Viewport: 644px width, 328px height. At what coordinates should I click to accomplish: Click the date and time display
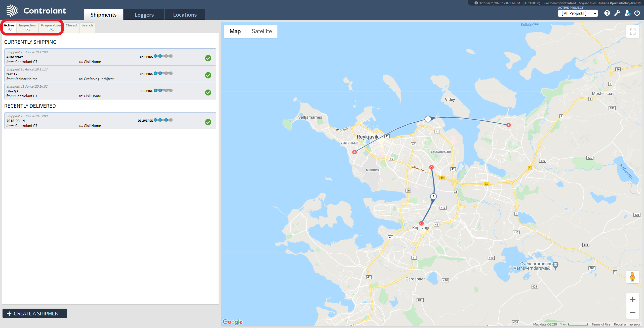pyautogui.click(x=507, y=3)
